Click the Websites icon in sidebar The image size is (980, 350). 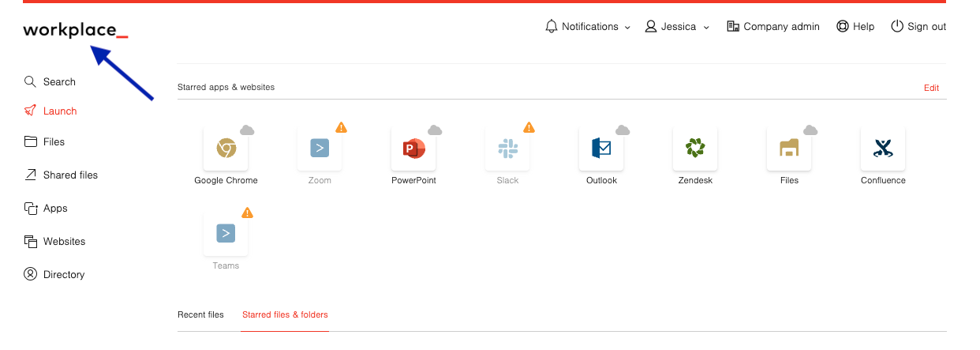[x=31, y=241]
